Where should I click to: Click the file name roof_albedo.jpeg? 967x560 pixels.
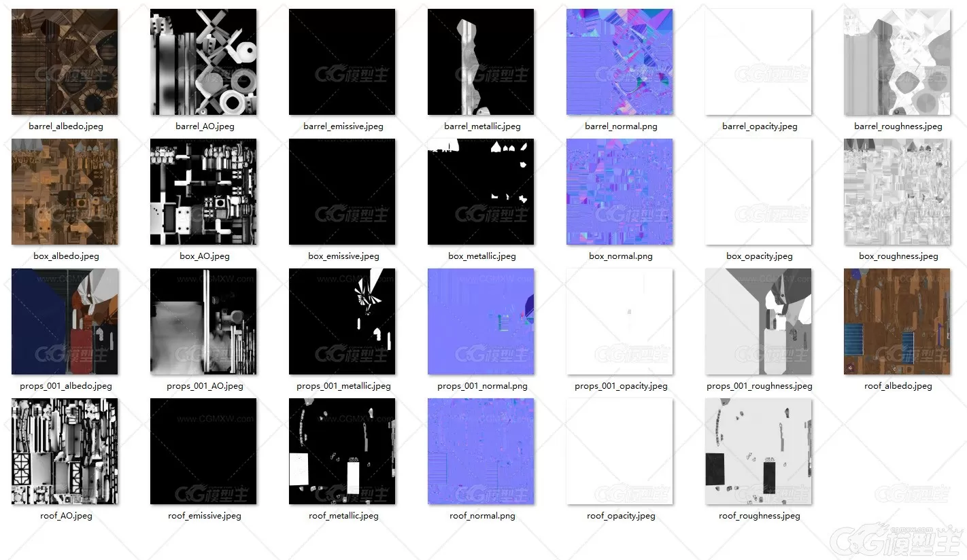click(898, 386)
